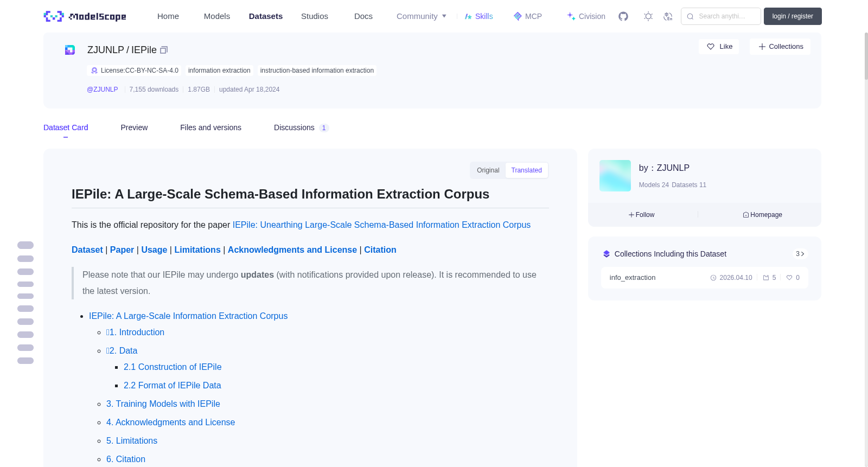Open the Models navigation item

tap(217, 16)
